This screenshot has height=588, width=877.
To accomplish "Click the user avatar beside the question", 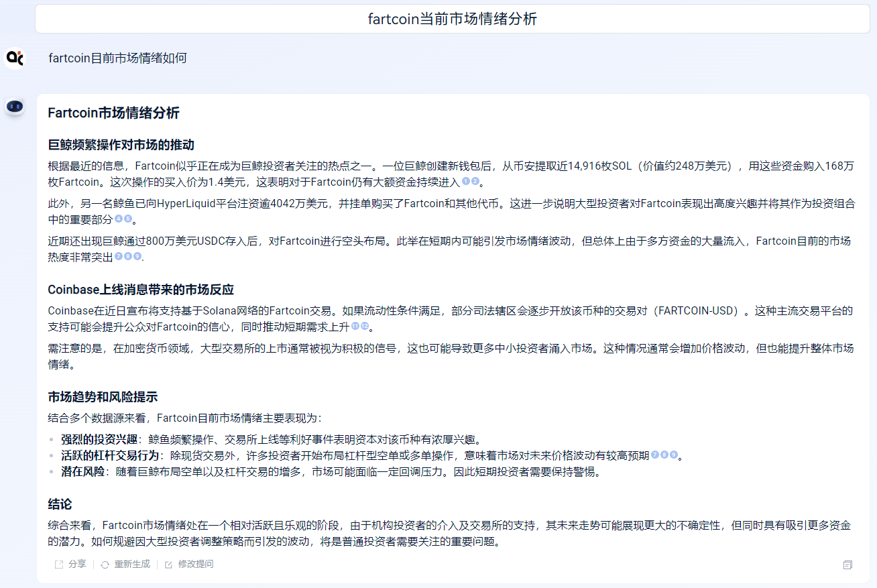I will (x=15, y=58).
